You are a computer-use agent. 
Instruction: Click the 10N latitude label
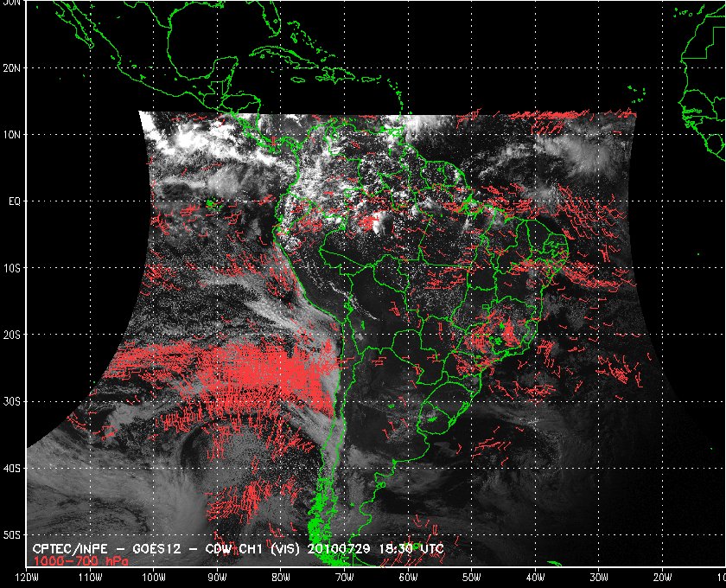11,135
